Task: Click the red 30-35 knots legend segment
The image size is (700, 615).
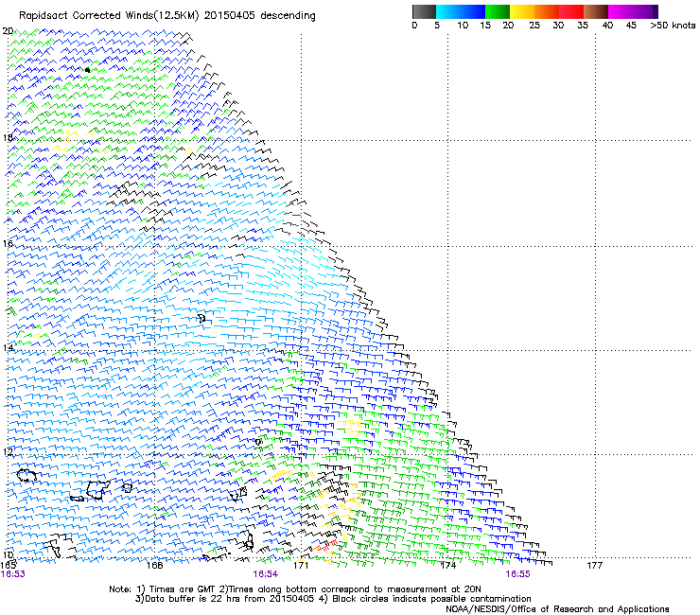Action: [x=571, y=11]
